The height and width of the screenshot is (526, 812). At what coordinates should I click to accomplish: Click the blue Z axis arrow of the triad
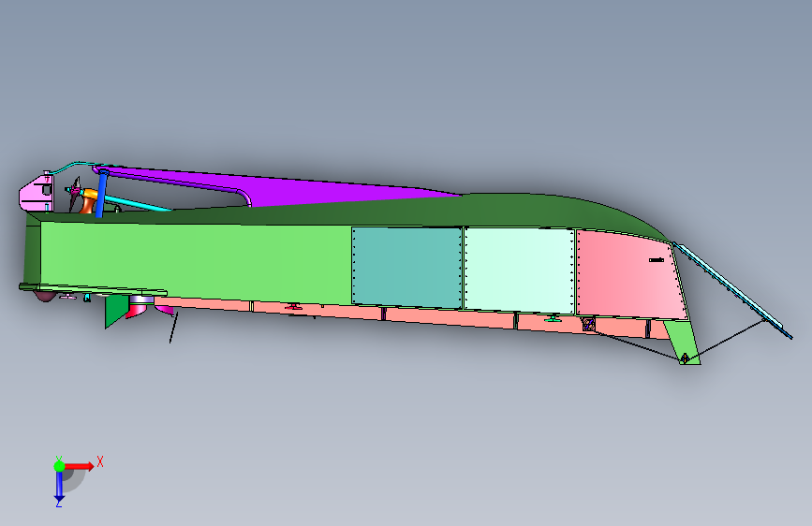pyautogui.click(x=59, y=487)
